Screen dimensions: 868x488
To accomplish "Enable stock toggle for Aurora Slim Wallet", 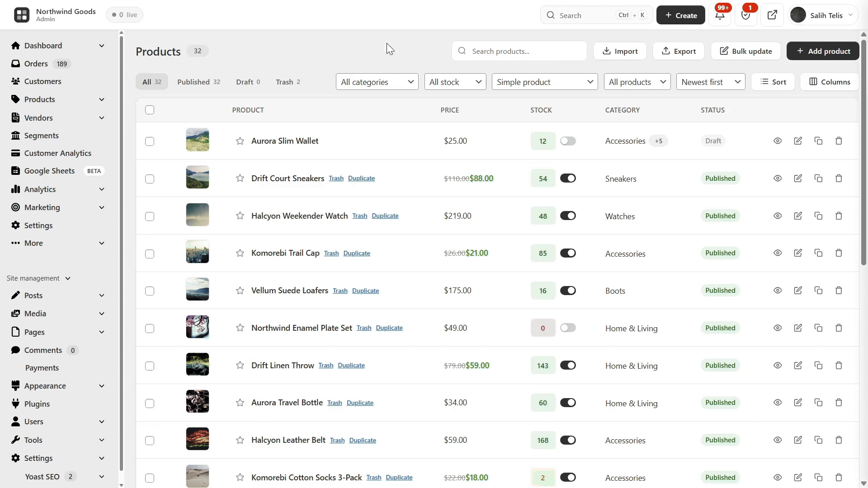I will pos(568,141).
